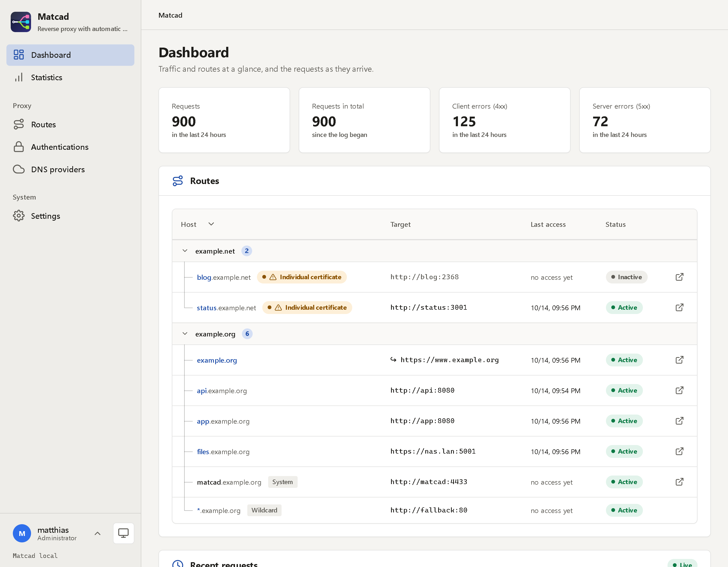728x567 pixels.
Task: Open external link for blog.example.net row
Action: (x=679, y=277)
